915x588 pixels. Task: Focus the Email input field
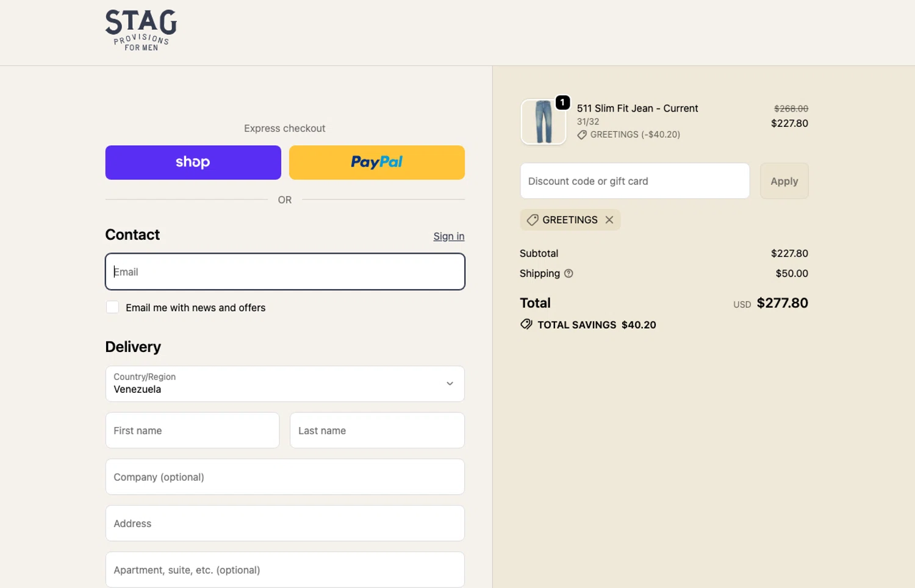pyautogui.click(x=285, y=271)
